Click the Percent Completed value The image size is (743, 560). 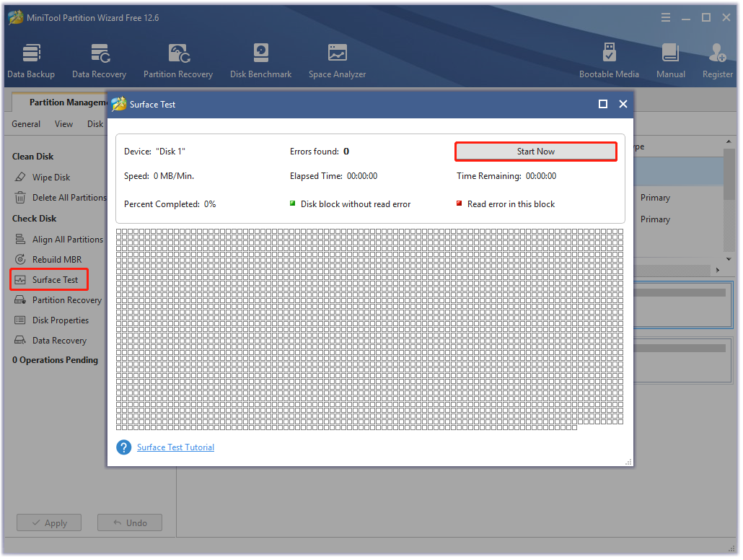(x=210, y=204)
